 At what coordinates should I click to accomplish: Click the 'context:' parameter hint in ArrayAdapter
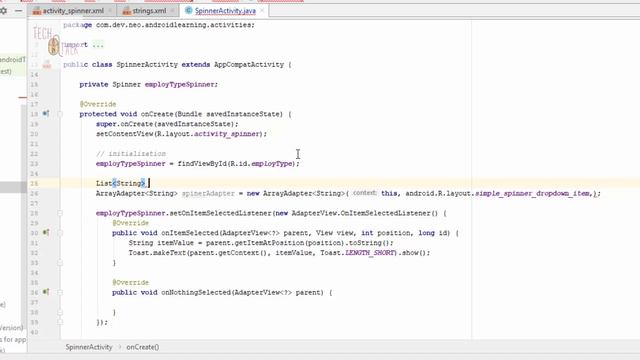point(364,193)
